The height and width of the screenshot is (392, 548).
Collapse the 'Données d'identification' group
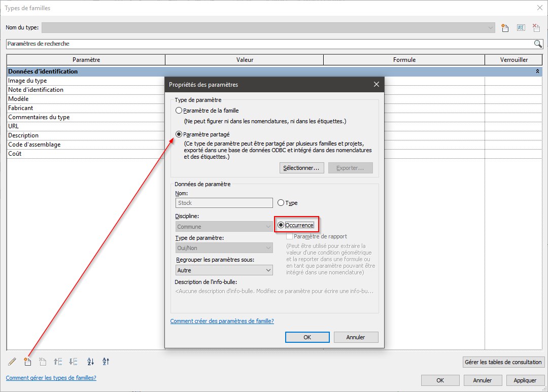(537, 72)
